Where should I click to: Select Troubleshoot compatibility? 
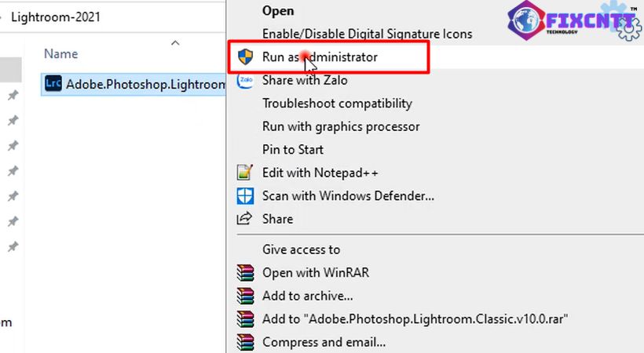click(337, 104)
